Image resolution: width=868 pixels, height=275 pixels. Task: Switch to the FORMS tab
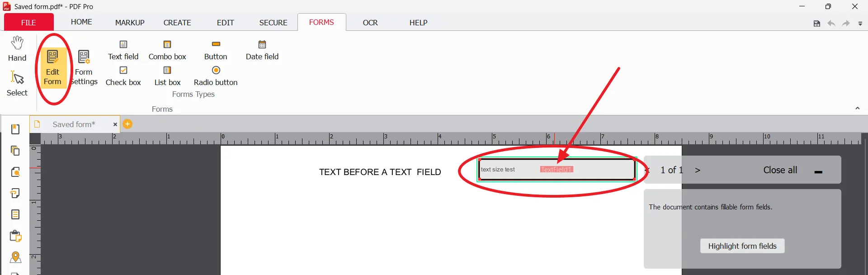(x=321, y=22)
